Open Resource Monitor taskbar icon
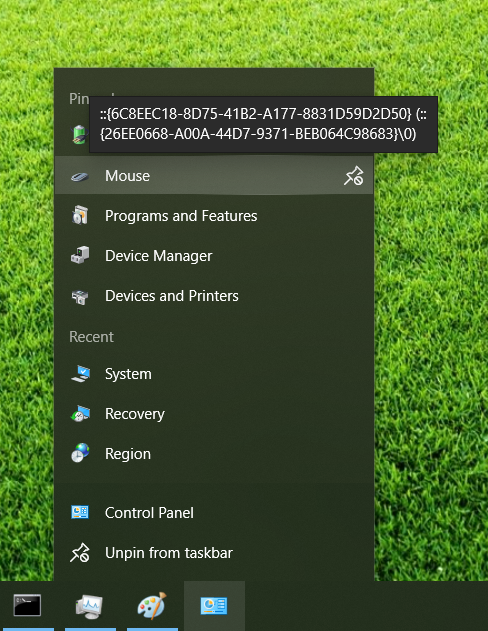Screen dimensions: 488x631 [89, 606]
